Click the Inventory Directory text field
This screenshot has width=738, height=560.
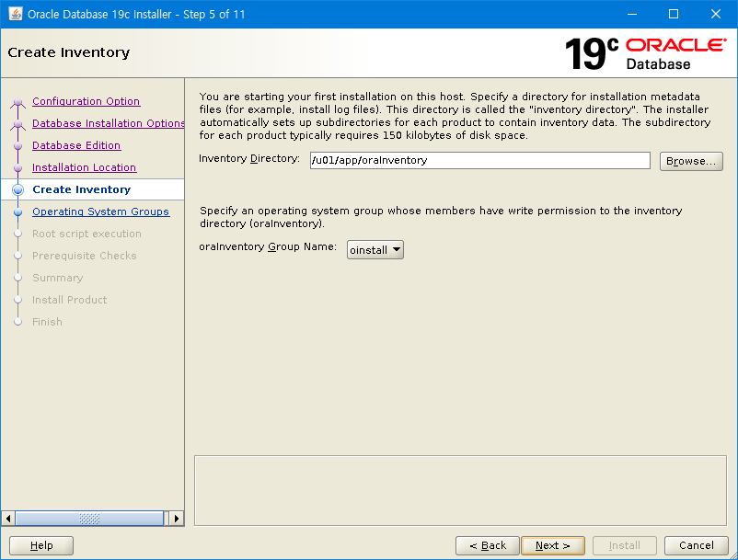pos(479,160)
